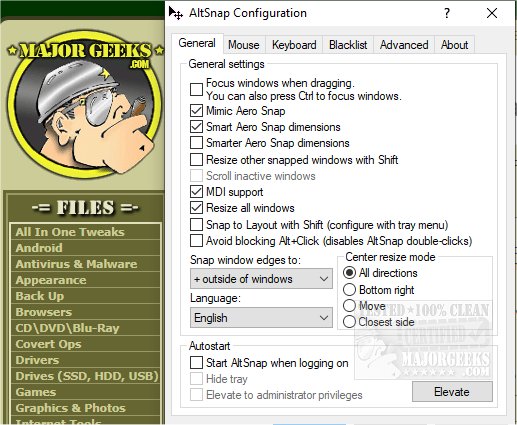
Task: Check Avoid blocking Alt+Click option
Action: (196, 241)
